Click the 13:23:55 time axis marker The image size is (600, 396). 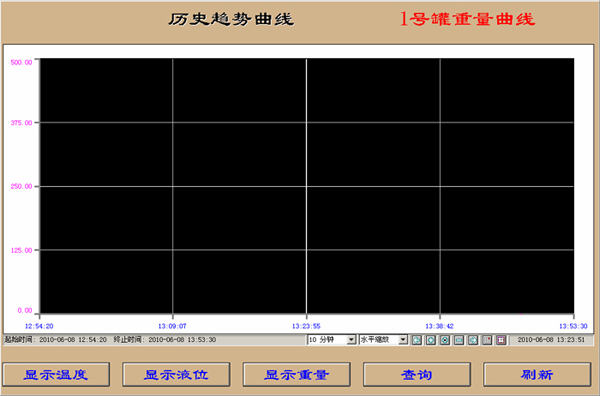[306, 326]
